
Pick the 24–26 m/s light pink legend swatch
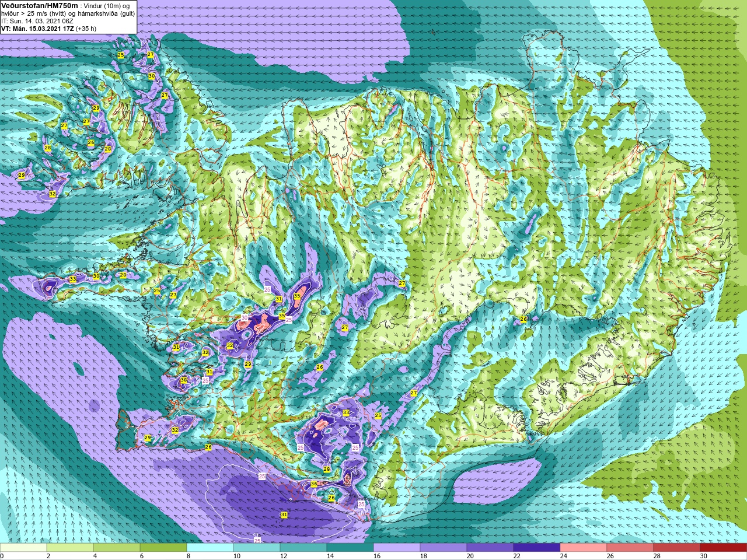[x=584, y=548]
